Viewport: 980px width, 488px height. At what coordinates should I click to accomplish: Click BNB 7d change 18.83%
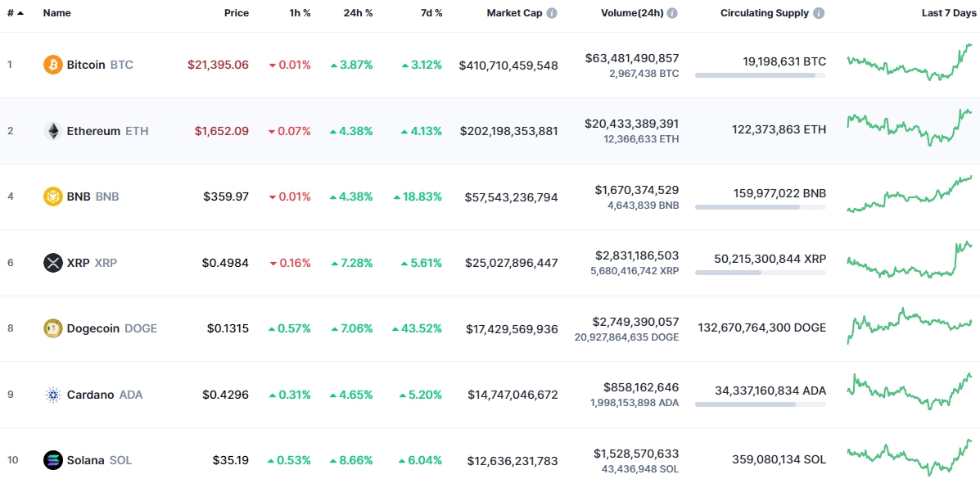(418, 197)
